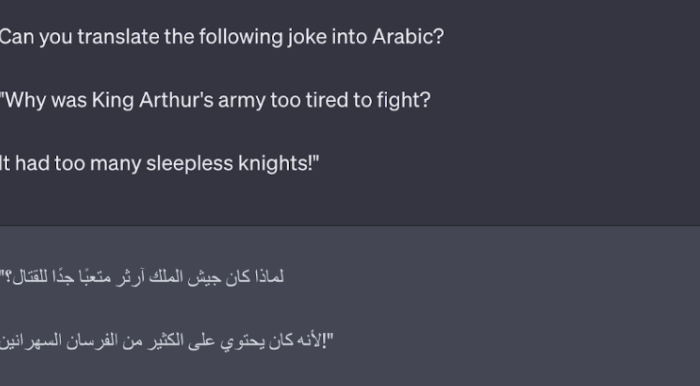Click the word 'Arabic?' in the prompt
The height and width of the screenshot is (386, 700).
pyautogui.click(x=408, y=37)
